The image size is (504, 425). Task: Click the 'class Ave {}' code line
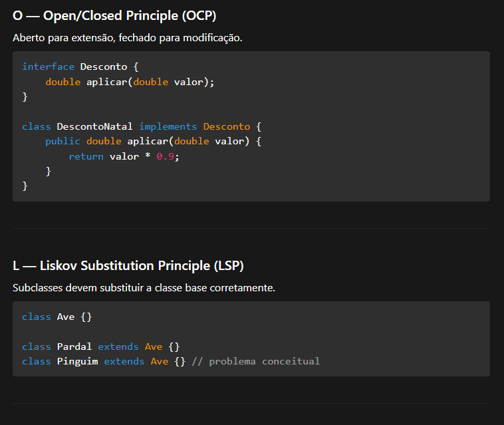coord(57,317)
